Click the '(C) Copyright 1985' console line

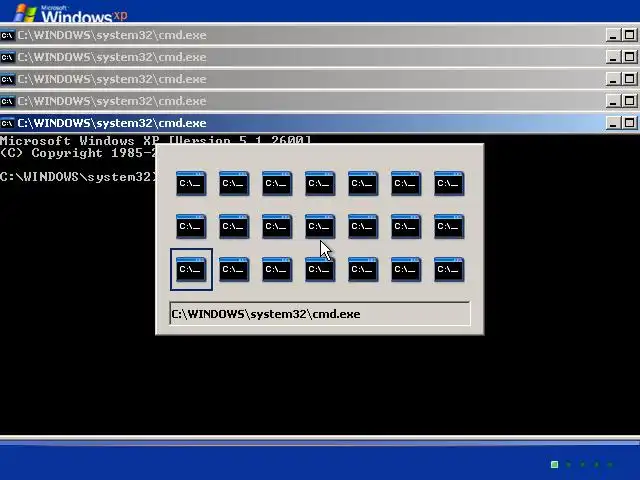click(78, 153)
